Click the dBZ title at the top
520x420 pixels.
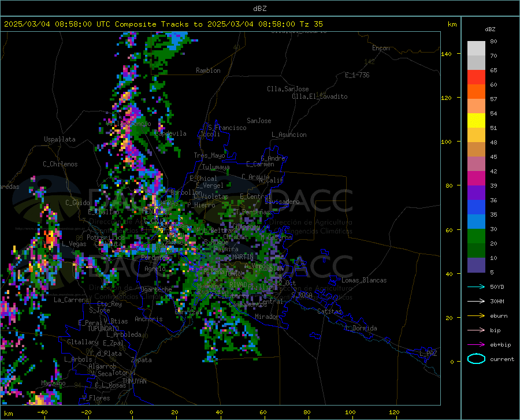pos(259,9)
